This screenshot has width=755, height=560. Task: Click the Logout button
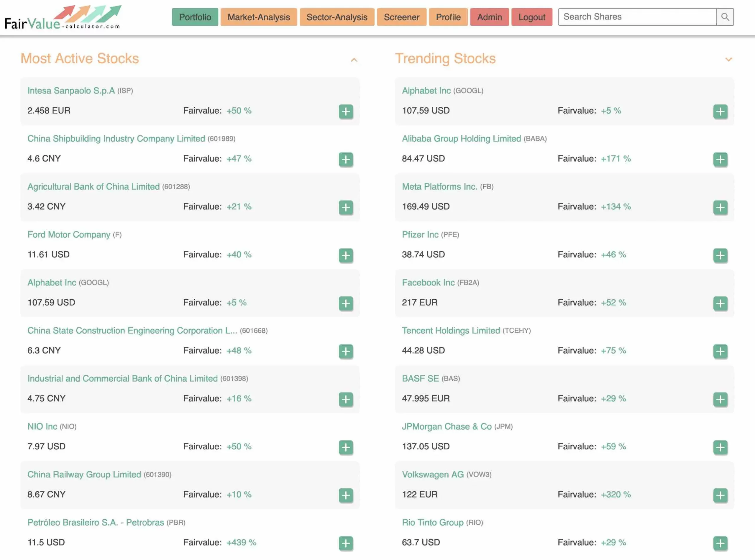(x=531, y=16)
